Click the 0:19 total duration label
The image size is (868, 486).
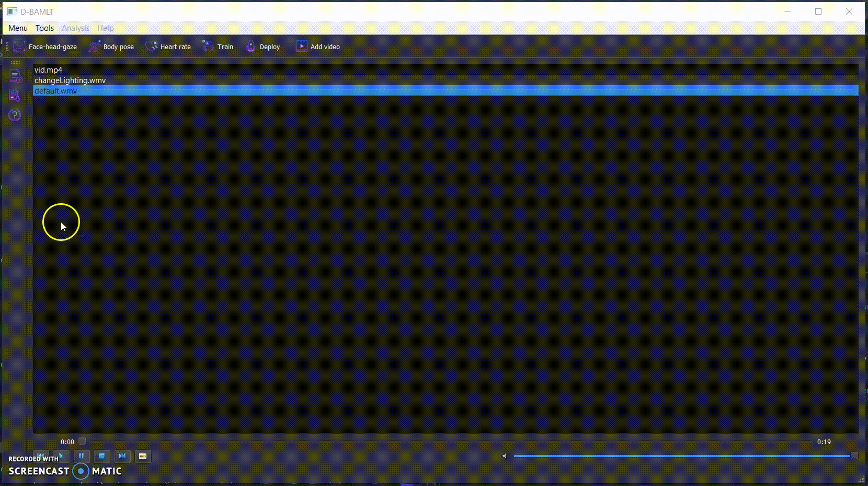point(824,442)
